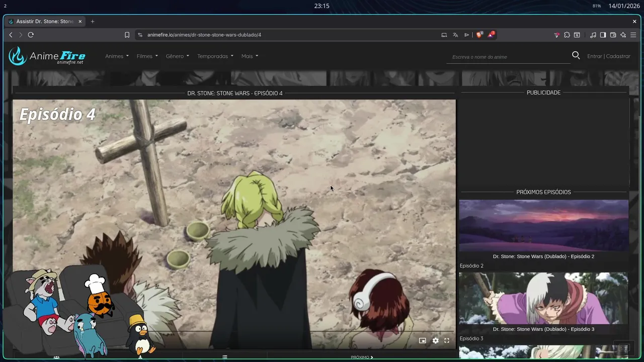Image resolution: width=644 pixels, height=362 pixels.
Task: Expand the Animes dropdown menu
Action: [x=117, y=56]
